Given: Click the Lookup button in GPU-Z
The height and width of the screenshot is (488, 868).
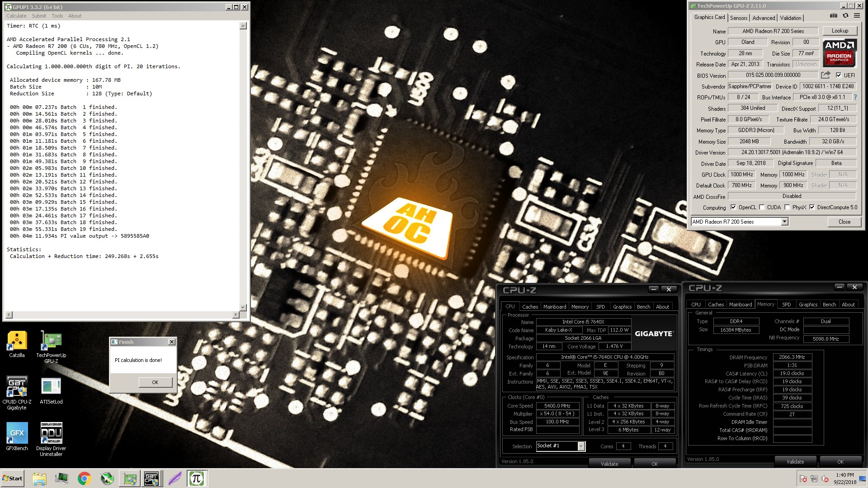Looking at the screenshot, I should point(840,31).
